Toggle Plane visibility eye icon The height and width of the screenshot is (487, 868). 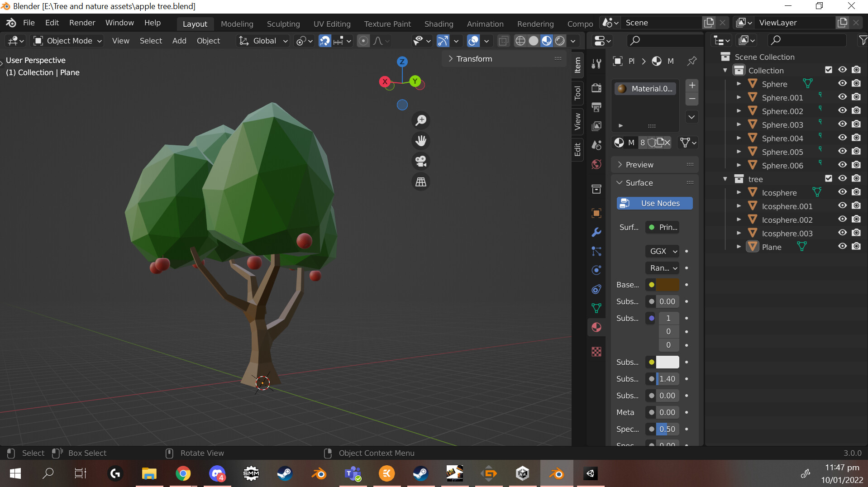pos(843,246)
